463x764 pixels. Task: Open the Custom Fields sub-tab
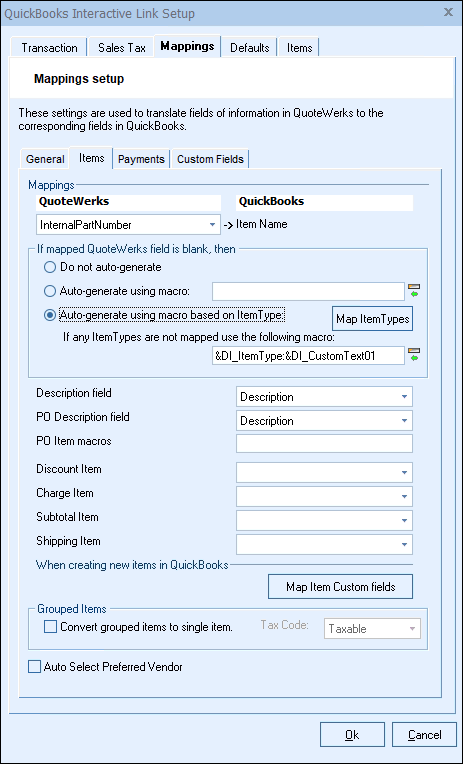tap(211, 159)
